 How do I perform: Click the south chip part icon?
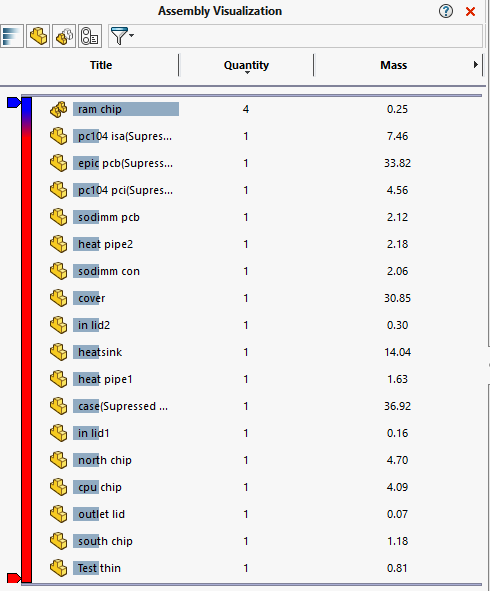[x=58, y=541]
